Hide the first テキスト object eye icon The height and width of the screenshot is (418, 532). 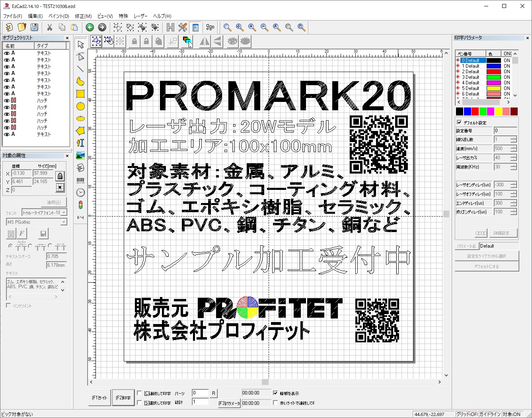point(6,53)
